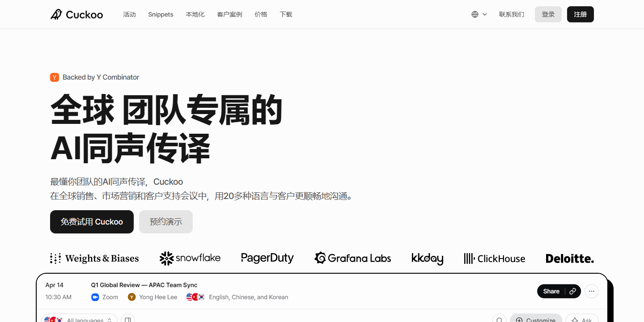
Task: Click the Ask button
Action: click(x=582, y=320)
